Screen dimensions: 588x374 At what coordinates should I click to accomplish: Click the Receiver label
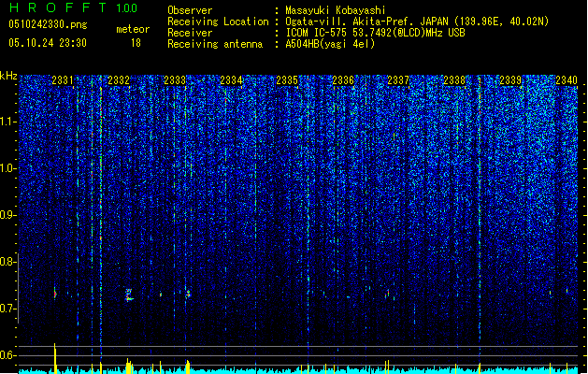pos(190,33)
